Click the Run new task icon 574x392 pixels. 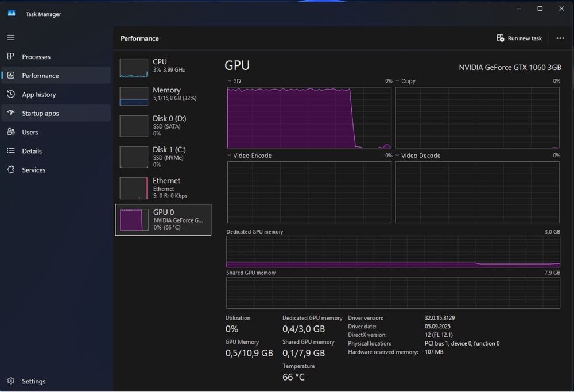click(500, 38)
